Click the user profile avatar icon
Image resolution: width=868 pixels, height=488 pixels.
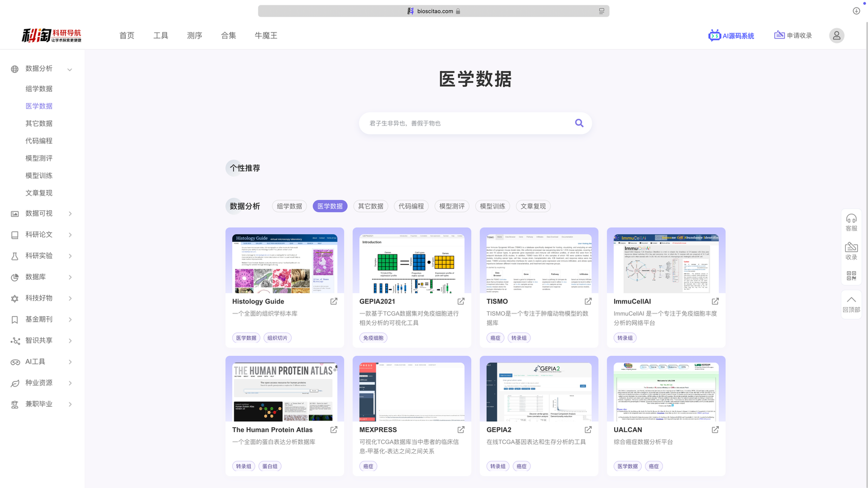click(836, 36)
